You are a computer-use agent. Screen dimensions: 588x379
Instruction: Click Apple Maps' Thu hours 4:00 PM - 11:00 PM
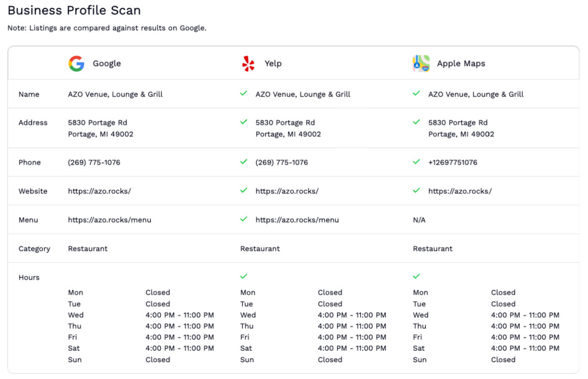tap(525, 326)
